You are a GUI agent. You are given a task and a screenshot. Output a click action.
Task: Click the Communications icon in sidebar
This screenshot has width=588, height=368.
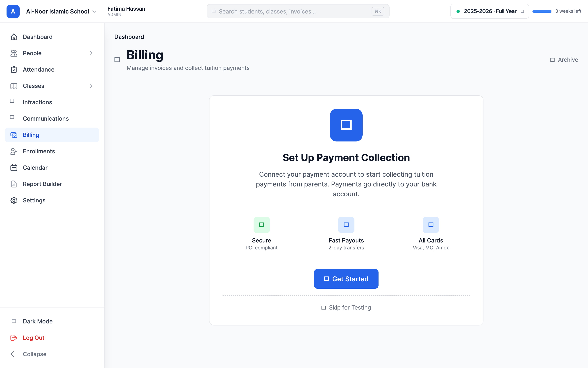click(12, 117)
